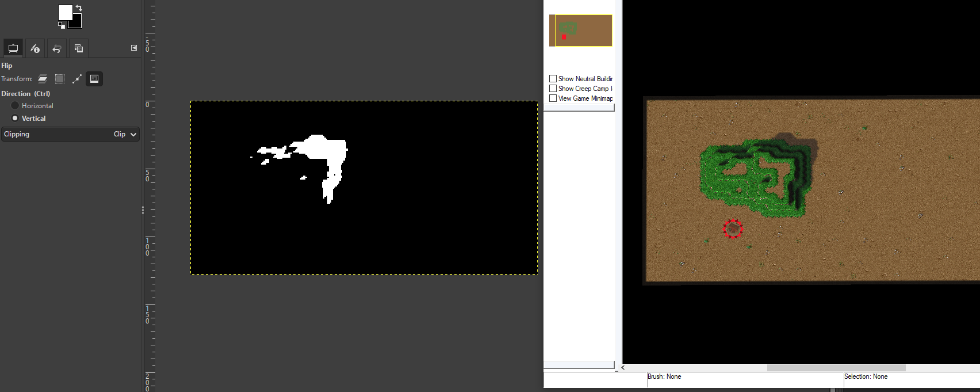Screen dimensions: 980x392
Task: Open the Clipping dropdown
Action: tap(70, 134)
